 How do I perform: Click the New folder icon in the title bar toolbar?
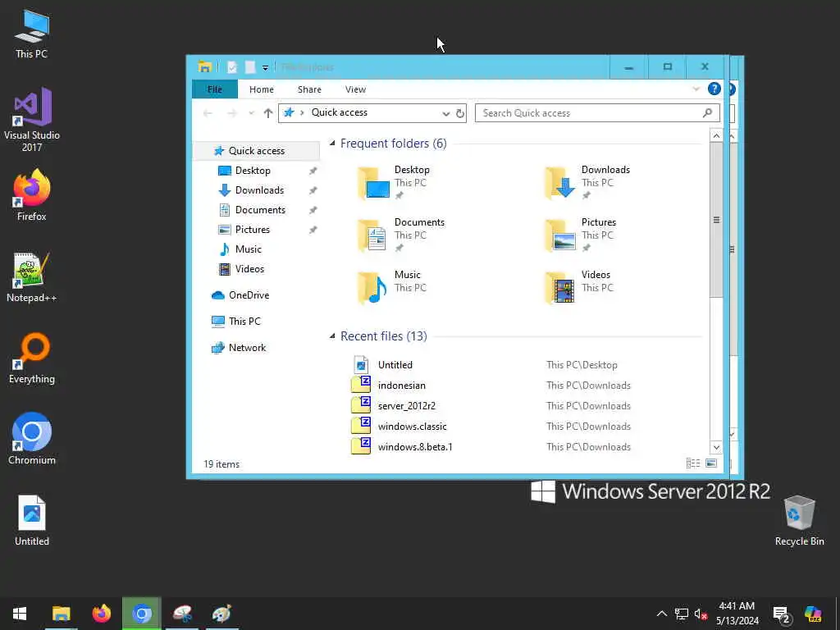tap(249, 67)
